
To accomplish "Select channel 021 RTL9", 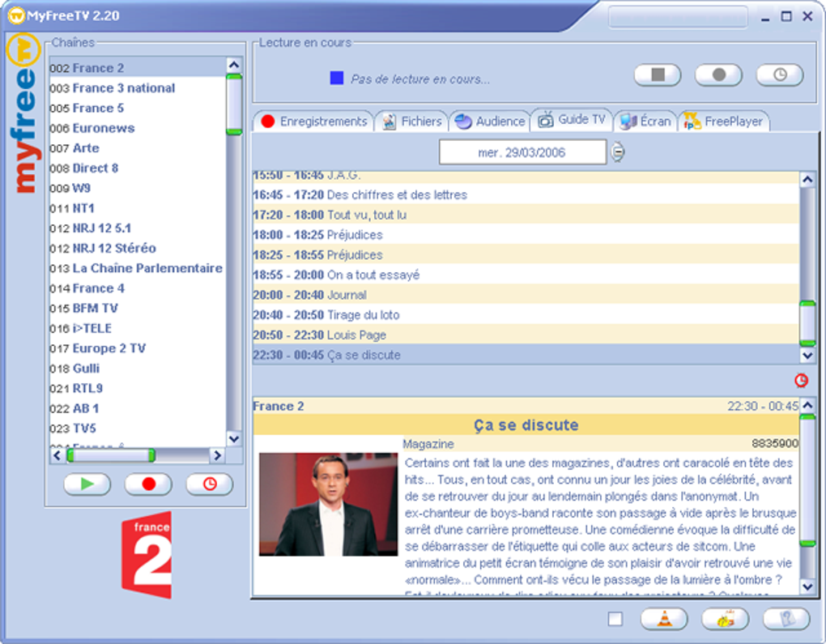I will 138,388.
